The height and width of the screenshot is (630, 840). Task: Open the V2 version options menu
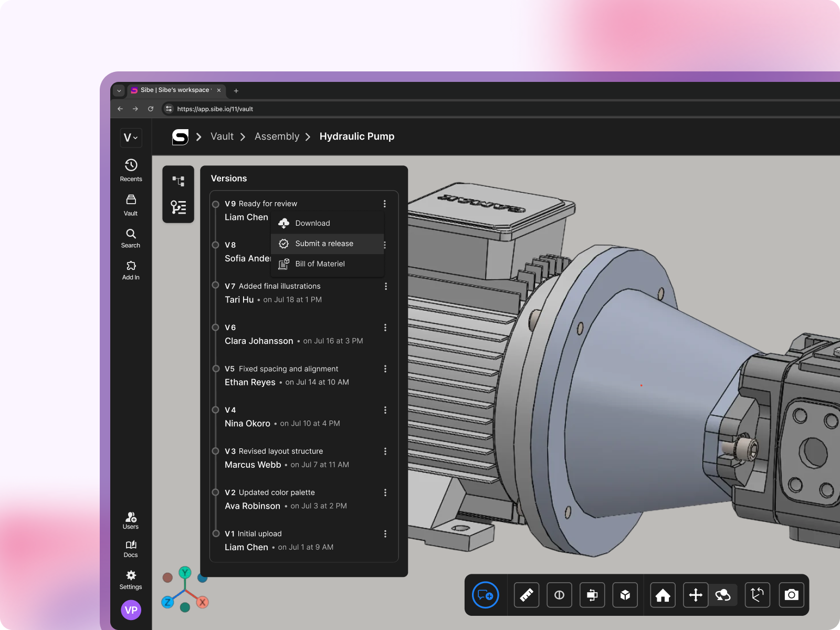tap(385, 492)
